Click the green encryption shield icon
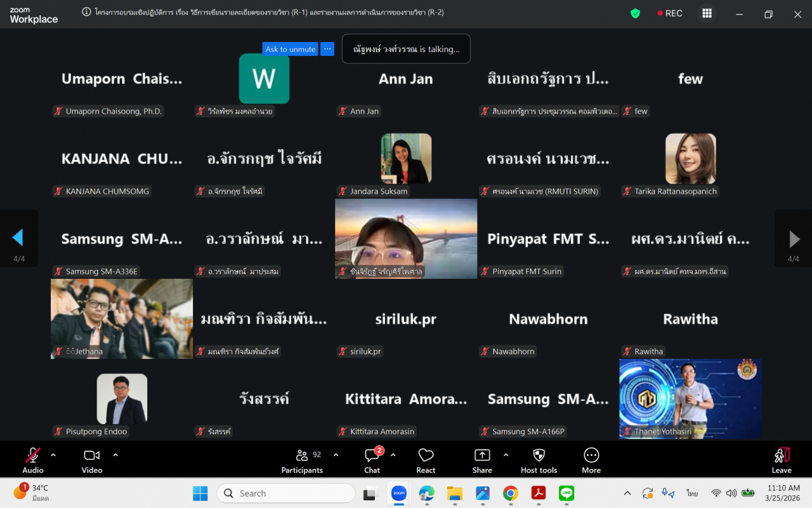 click(x=635, y=13)
